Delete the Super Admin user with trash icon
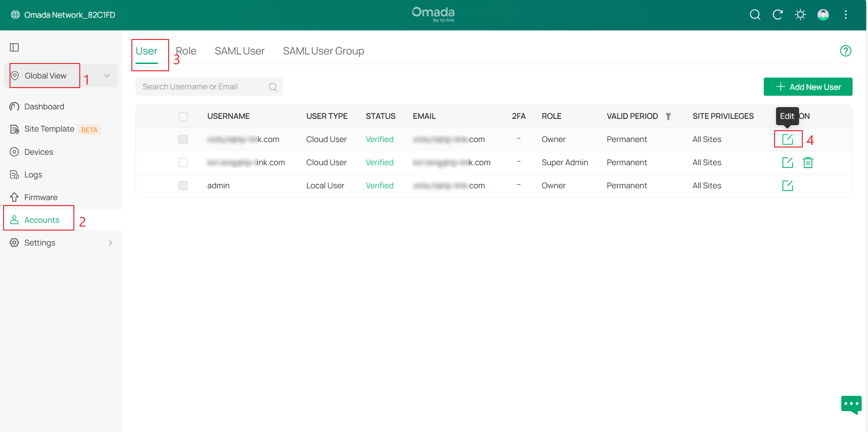The width and height of the screenshot is (868, 432). click(808, 162)
